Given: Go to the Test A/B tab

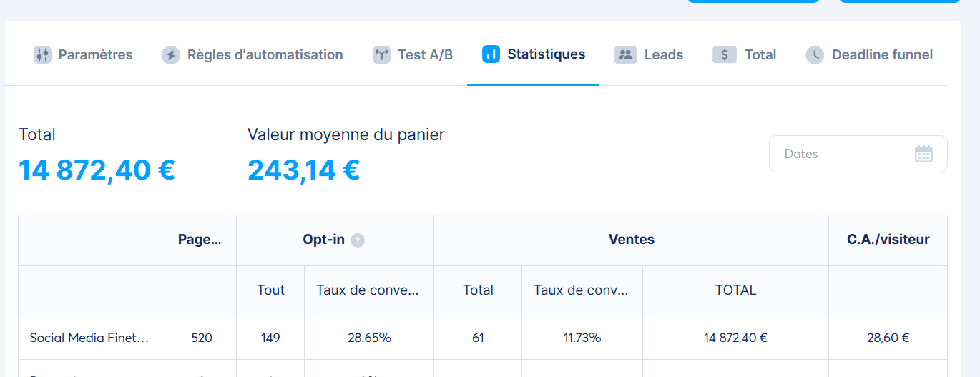Looking at the screenshot, I should [x=425, y=55].
